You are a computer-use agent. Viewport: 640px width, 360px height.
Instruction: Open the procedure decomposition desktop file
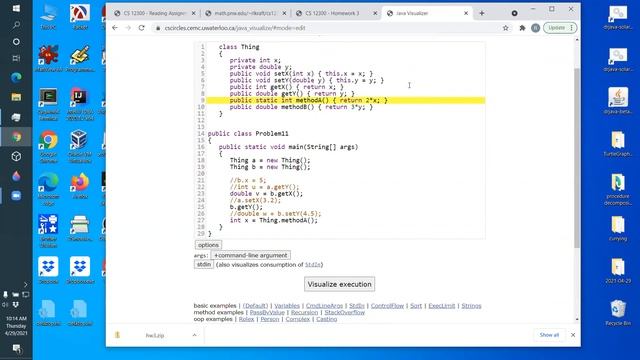(618, 189)
